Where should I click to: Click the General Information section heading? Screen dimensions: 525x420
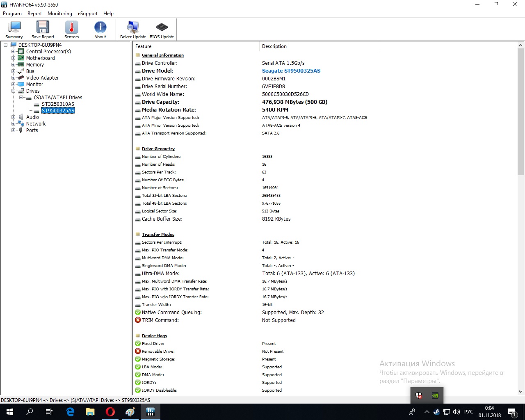(x=163, y=55)
